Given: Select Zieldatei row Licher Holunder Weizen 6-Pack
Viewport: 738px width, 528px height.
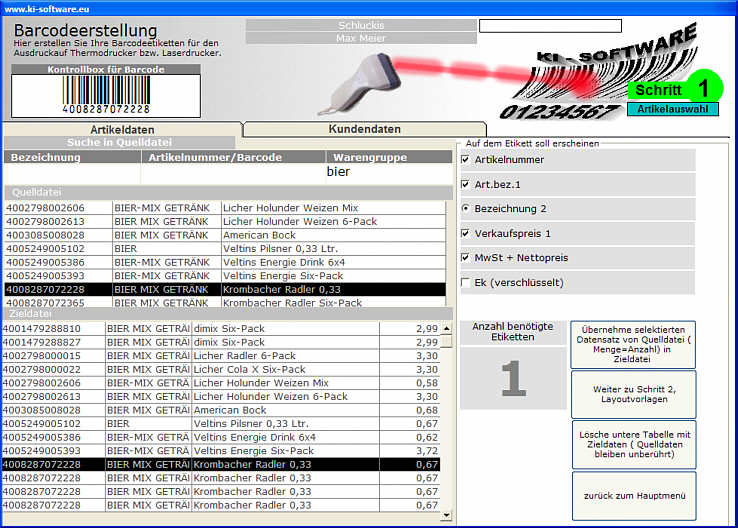Looking at the screenshot, I should point(221,397).
